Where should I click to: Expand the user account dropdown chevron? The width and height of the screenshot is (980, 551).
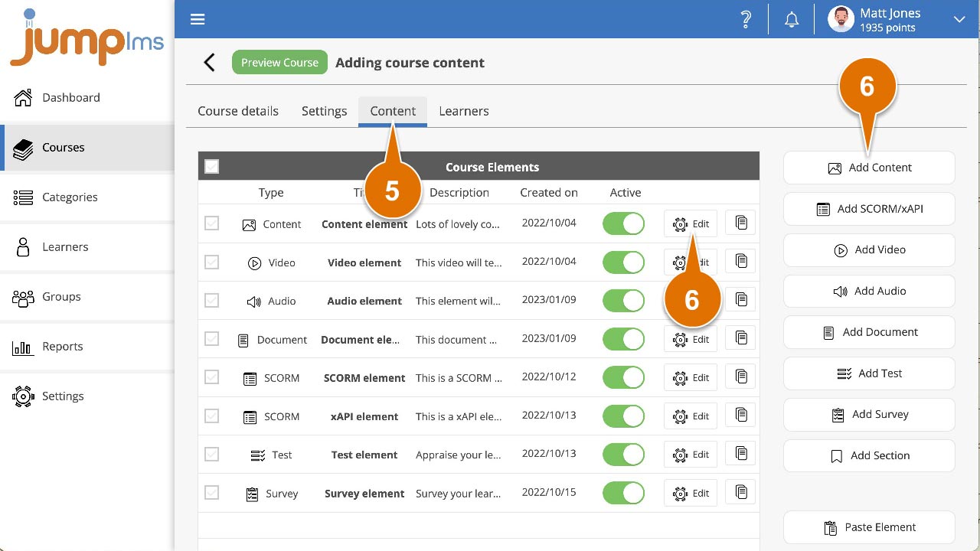point(959,20)
